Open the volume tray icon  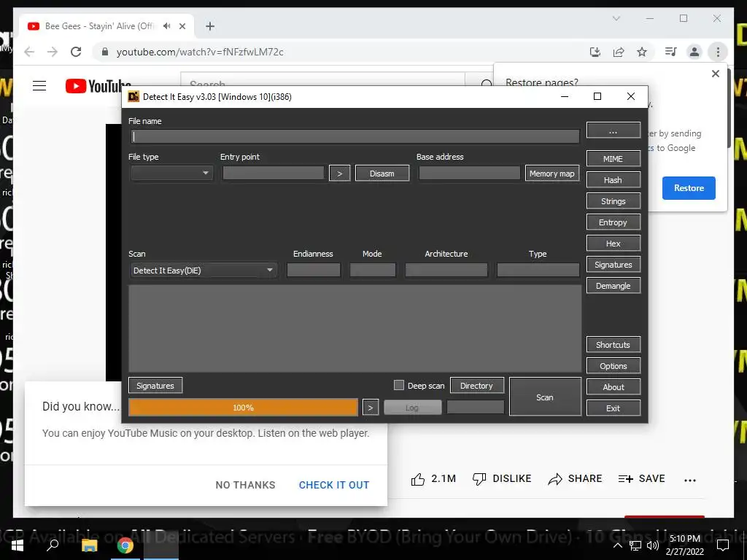click(653, 545)
